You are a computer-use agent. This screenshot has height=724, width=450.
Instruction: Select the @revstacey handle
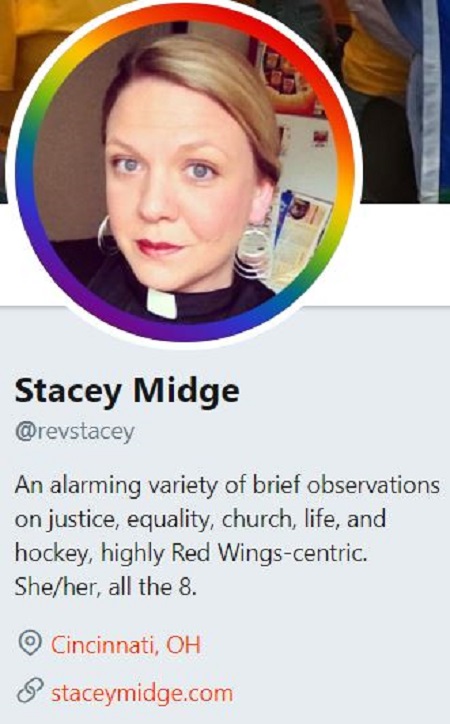(x=75, y=432)
